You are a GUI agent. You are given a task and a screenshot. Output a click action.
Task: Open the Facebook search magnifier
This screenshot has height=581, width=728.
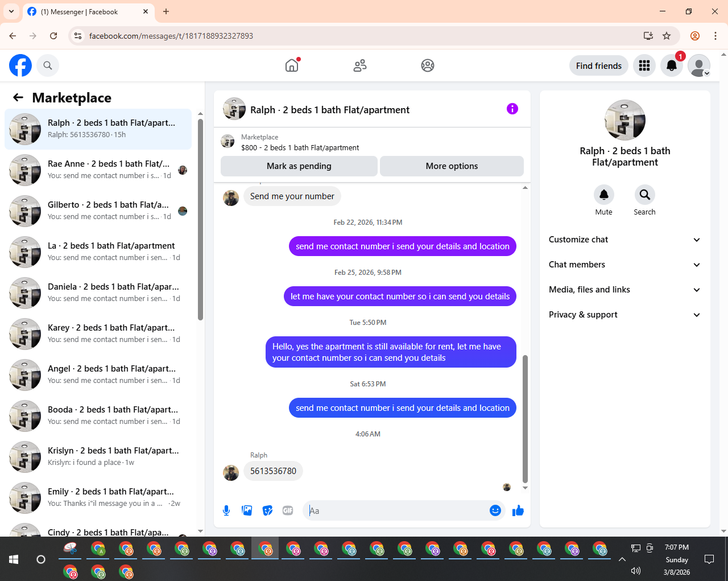(x=48, y=65)
